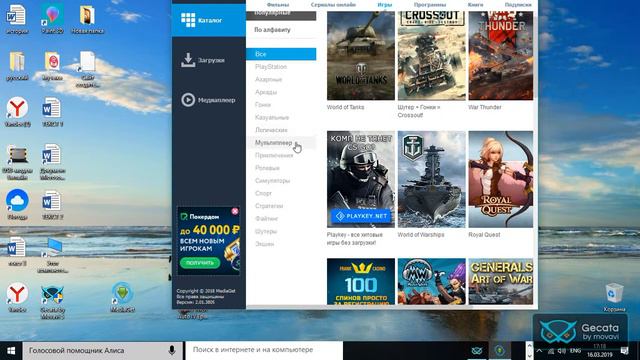Switch to the Сериалы онлайн tab
Image resolution: width=640 pixels, height=360 pixels.
tap(333, 5)
